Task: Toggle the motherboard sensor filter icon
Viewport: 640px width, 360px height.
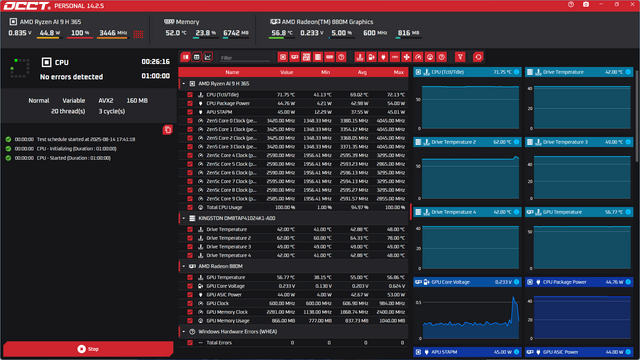Action: (x=306, y=57)
